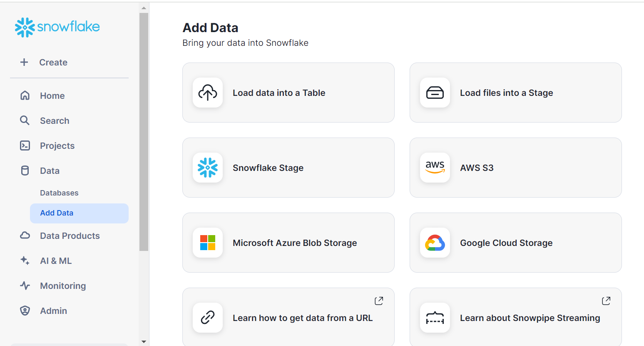644x346 pixels.
Task: Click the Projects terminal icon
Action: (25, 145)
